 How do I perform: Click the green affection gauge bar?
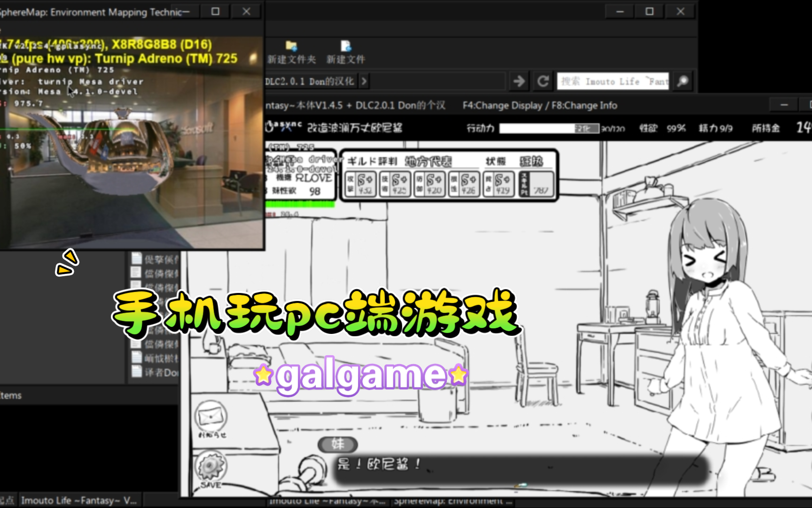pyautogui.click(x=300, y=204)
